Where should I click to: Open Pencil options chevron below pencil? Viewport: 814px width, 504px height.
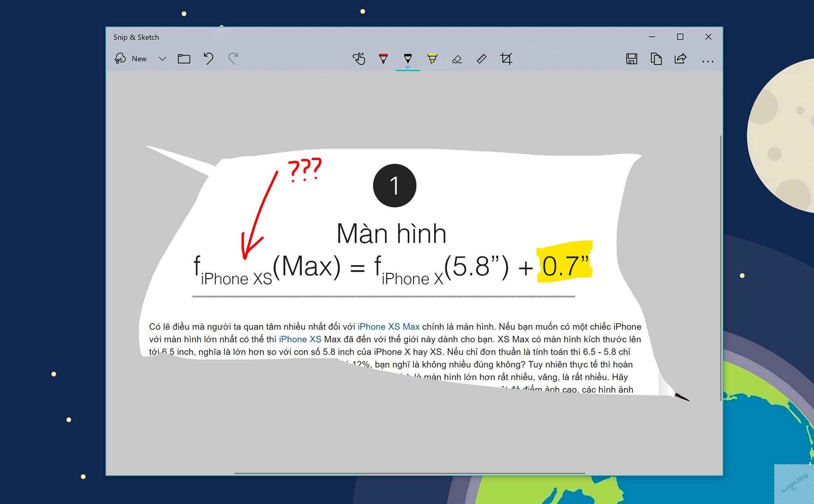click(408, 67)
